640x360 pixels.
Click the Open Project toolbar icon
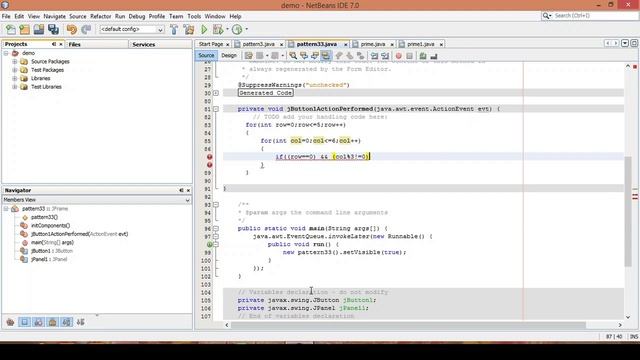click(x=39, y=29)
